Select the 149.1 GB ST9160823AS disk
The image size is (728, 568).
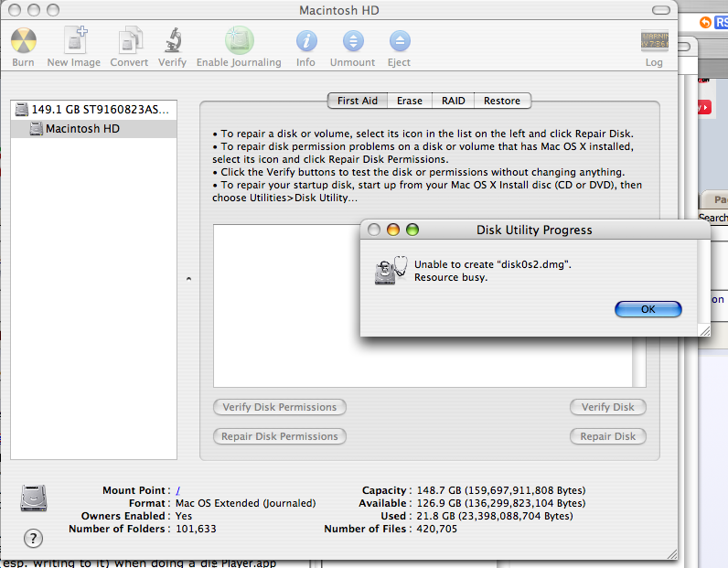pyautogui.click(x=93, y=110)
